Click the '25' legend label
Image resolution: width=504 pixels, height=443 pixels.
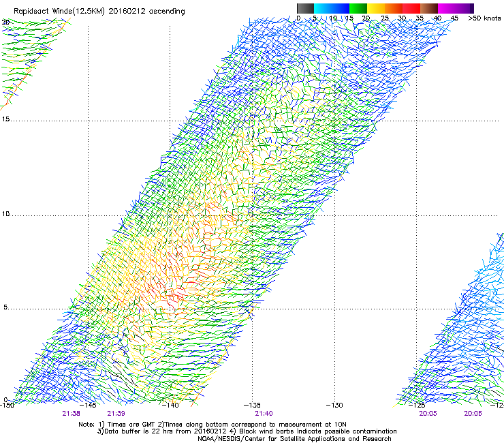point(384,18)
